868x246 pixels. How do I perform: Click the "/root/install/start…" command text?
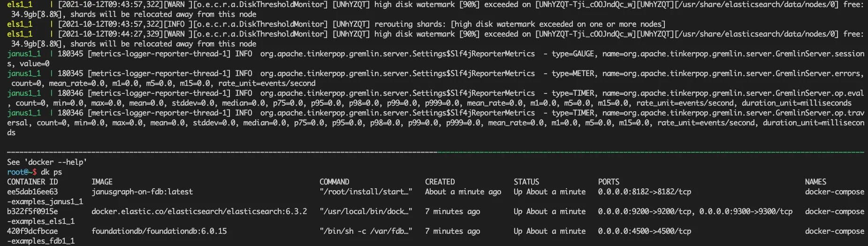[365, 192]
